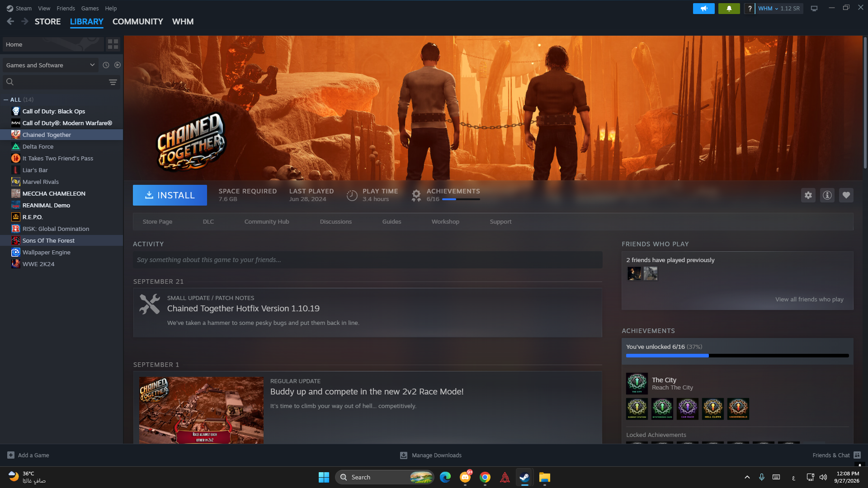Click the 6/16 unlocked achievements progress bar
Image resolution: width=868 pixels, height=488 pixels.
point(737,356)
